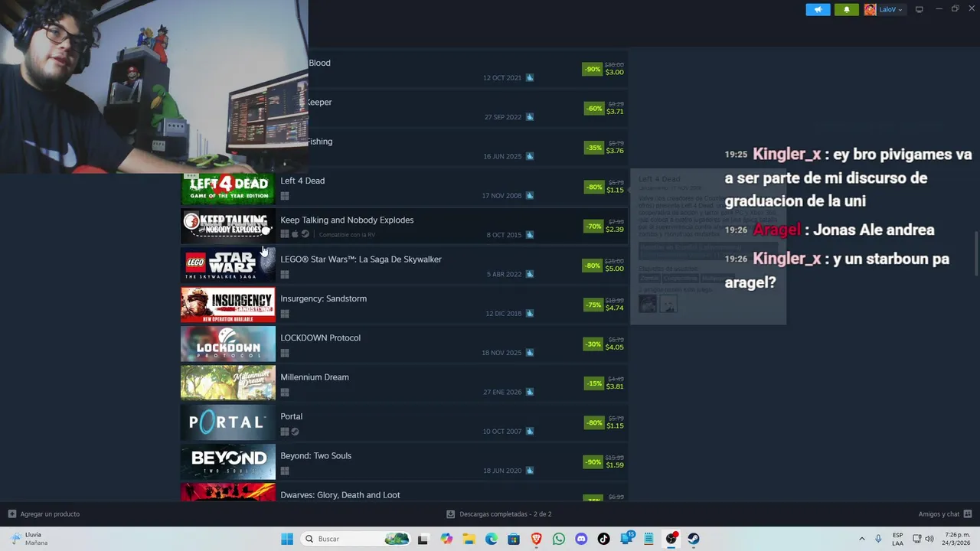Open Keep Talking and Nobody Explodes title
The width and height of the screenshot is (980, 551).
(x=347, y=220)
